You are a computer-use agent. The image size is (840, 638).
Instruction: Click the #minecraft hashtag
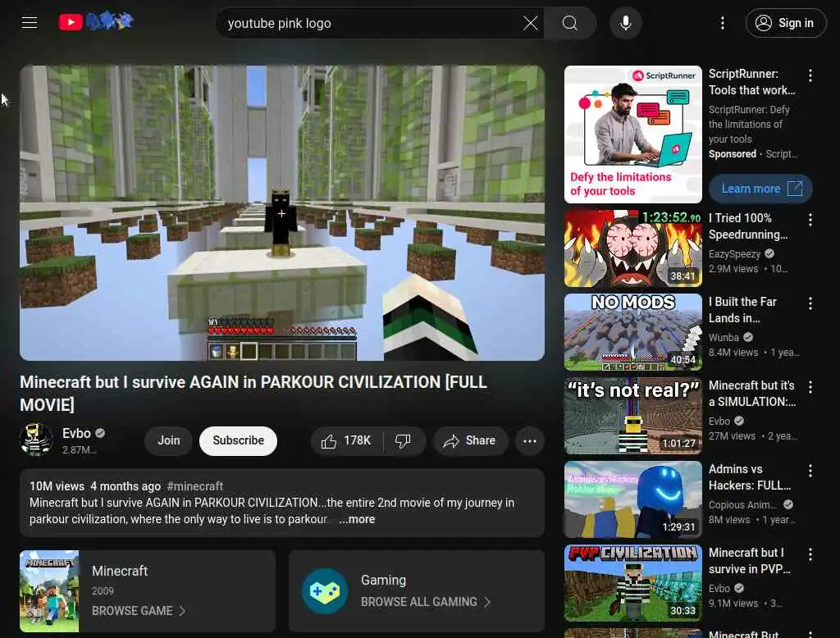click(x=195, y=486)
